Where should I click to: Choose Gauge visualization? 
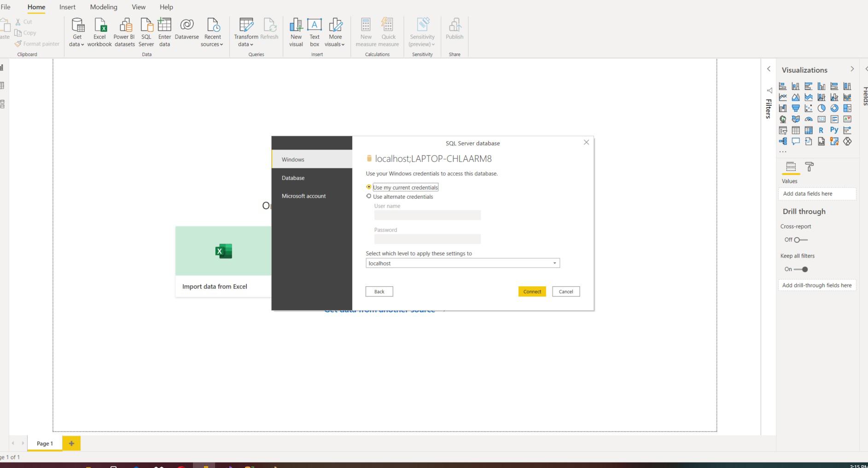tap(808, 119)
